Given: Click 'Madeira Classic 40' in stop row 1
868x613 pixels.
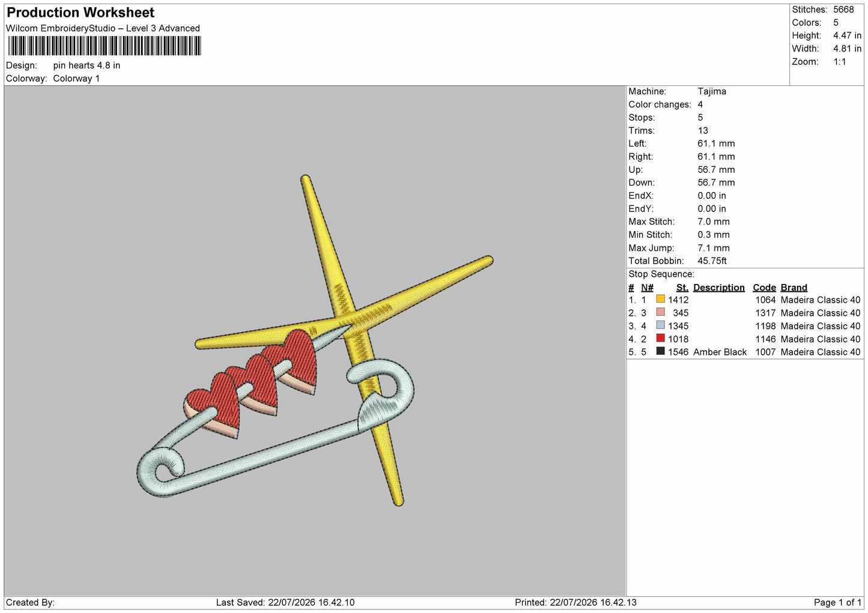Looking at the screenshot, I should [x=820, y=300].
